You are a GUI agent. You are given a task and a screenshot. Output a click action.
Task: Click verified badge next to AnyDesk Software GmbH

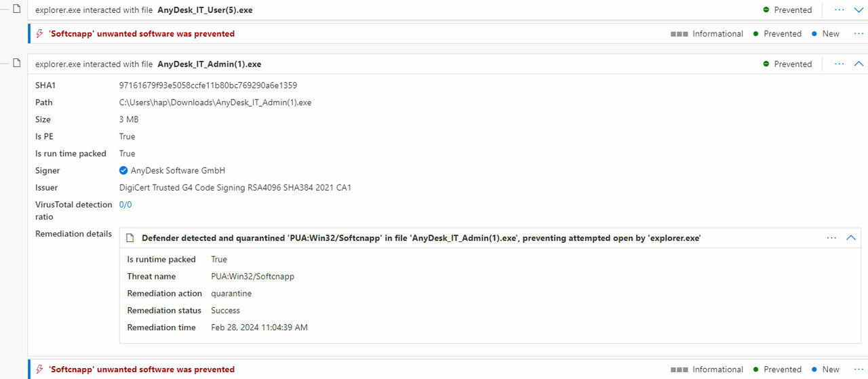pos(123,171)
